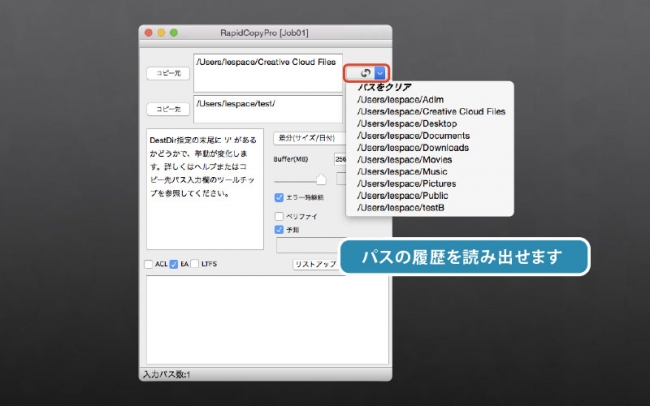Click the red close window button
This screenshot has width=650, height=406.
pos(148,33)
